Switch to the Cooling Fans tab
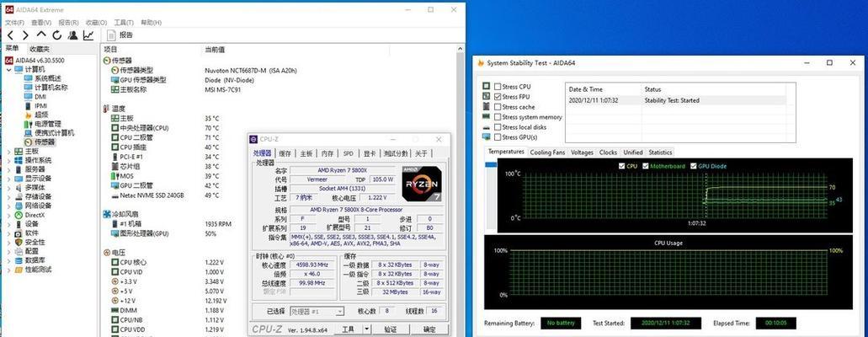 [x=547, y=152]
